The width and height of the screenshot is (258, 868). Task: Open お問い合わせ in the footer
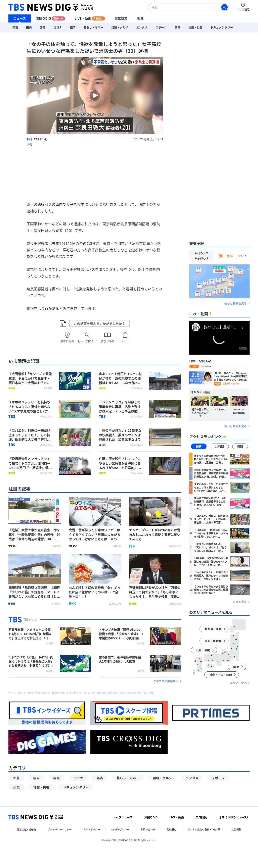148,829
